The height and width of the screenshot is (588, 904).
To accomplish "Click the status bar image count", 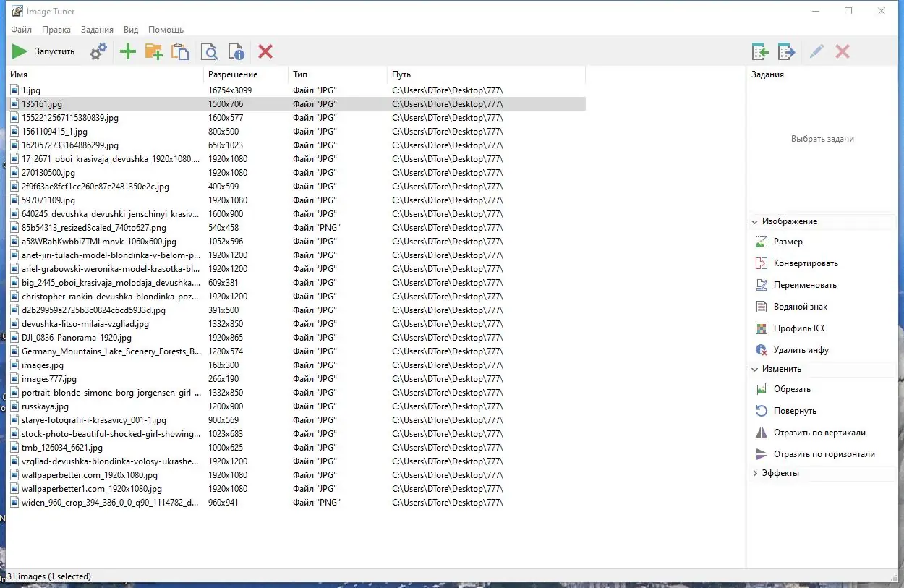I will (48, 576).
